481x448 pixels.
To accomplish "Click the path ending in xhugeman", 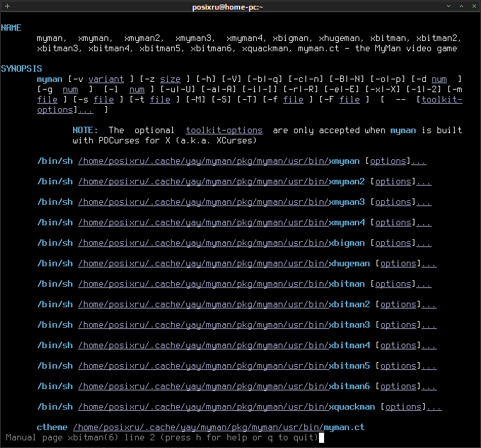I will coord(224,264).
